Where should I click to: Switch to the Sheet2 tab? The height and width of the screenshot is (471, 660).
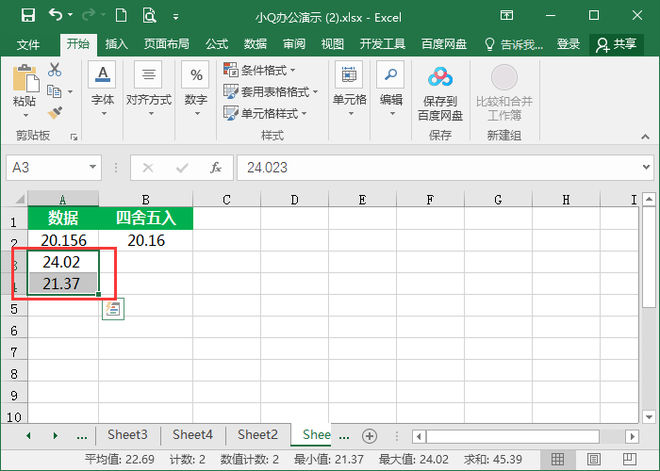pos(258,434)
